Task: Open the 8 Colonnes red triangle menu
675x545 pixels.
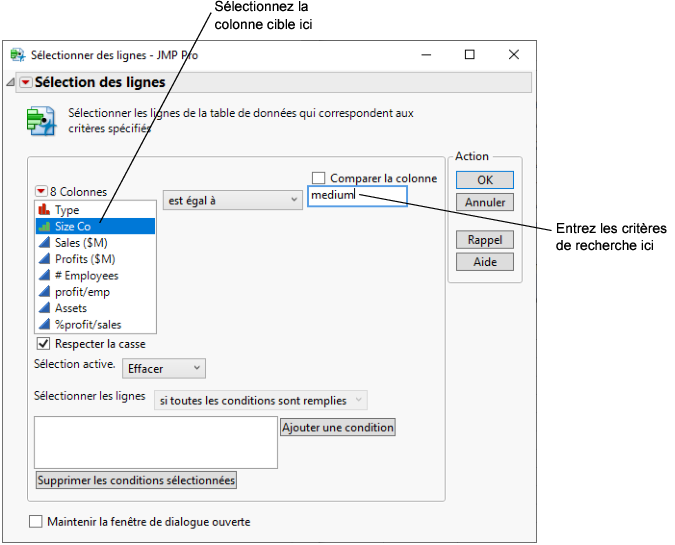Action: [x=41, y=191]
